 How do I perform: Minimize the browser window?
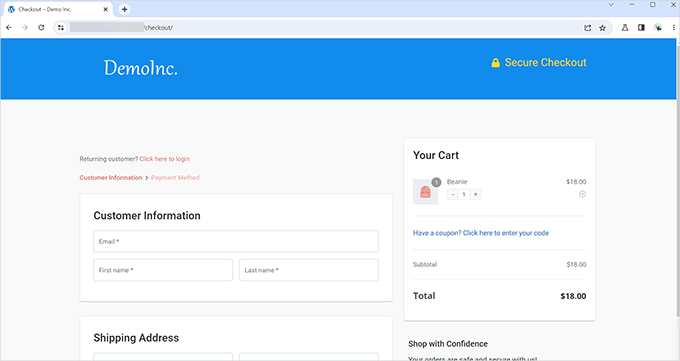(632, 5)
